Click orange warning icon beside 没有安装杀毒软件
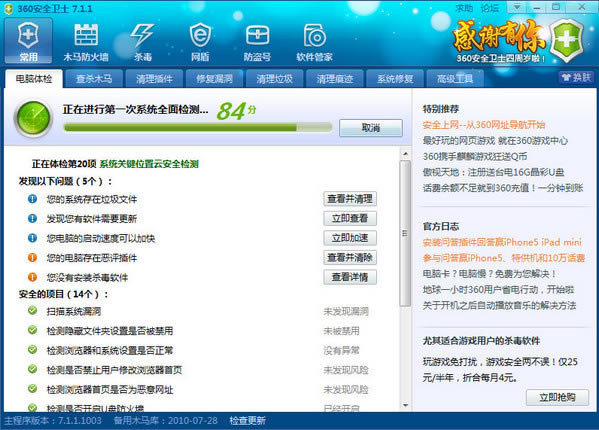Viewport: 599px width, 430px height. [x=32, y=277]
